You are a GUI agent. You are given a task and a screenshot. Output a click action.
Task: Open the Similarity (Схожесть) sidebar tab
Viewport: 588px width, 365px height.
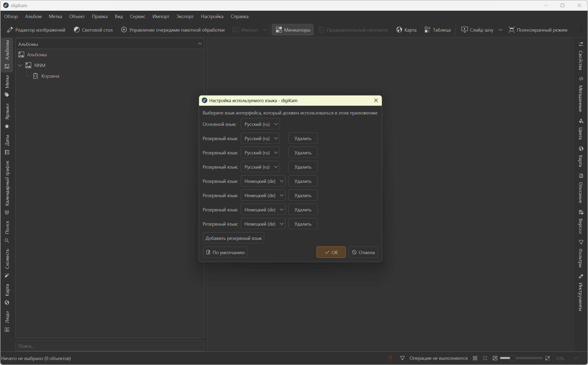pos(7,263)
